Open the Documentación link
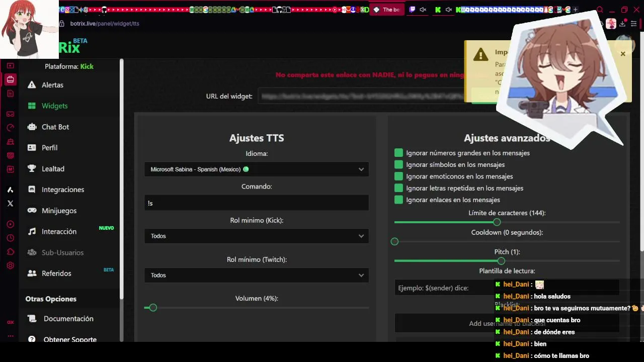 tap(68, 319)
